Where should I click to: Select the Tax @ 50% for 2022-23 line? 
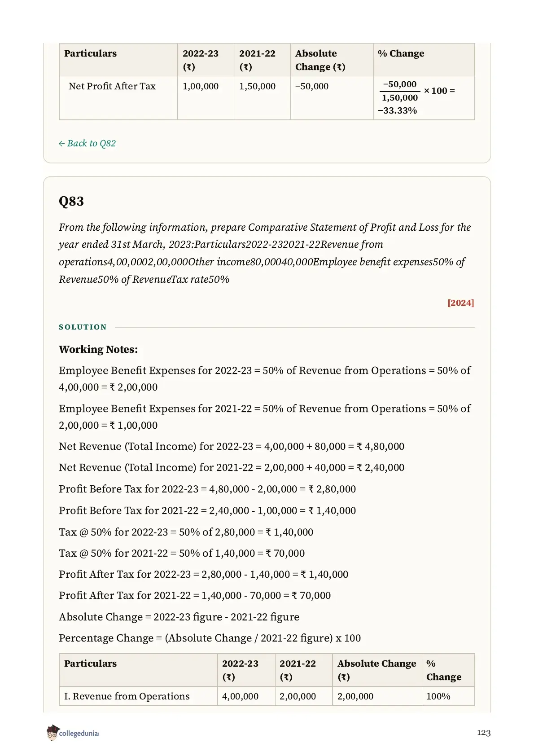point(186,532)
